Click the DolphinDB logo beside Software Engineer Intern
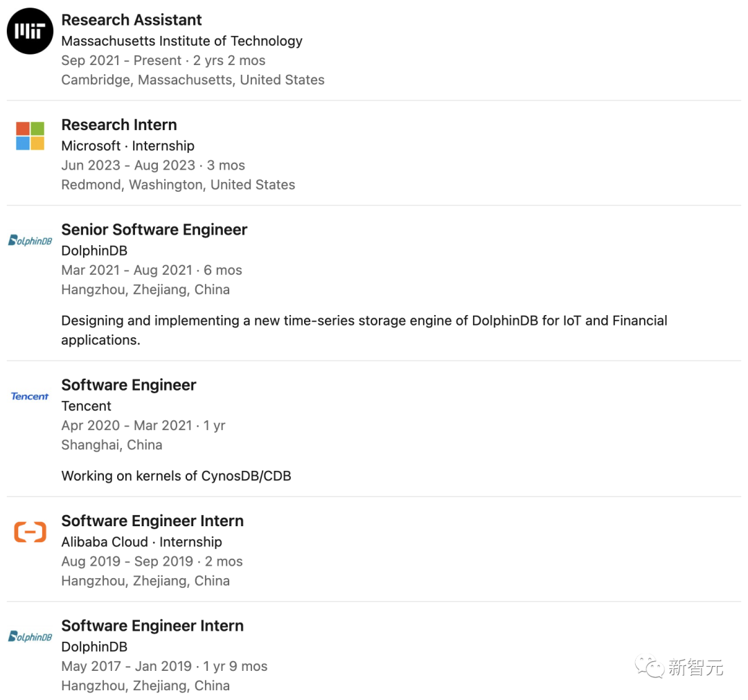 (x=30, y=636)
